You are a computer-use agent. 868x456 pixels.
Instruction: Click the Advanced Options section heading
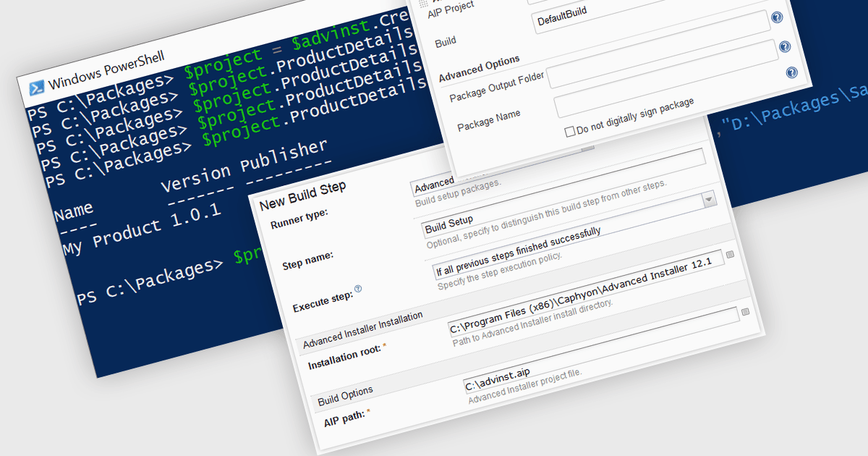click(x=479, y=68)
